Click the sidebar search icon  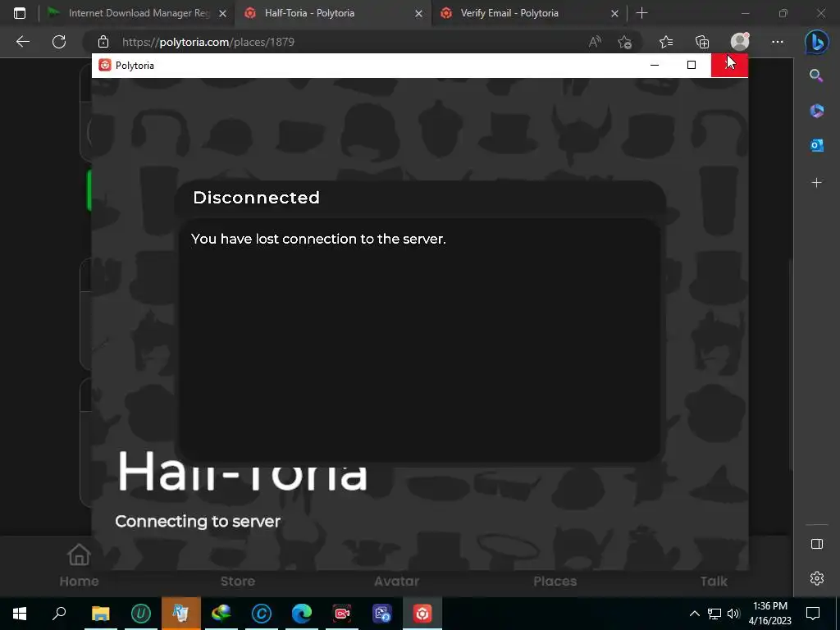click(816, 75)
